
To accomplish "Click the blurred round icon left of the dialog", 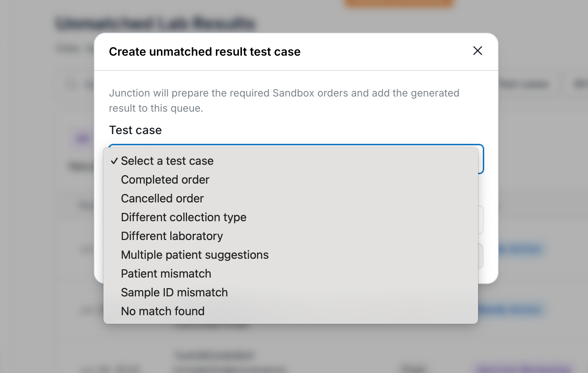I will (71, 85).
